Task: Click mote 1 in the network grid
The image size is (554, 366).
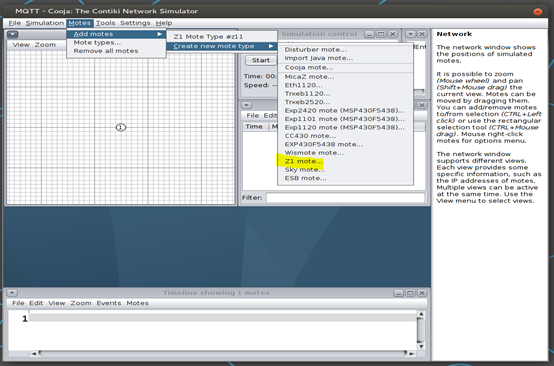Action: (x=121, y=128)
